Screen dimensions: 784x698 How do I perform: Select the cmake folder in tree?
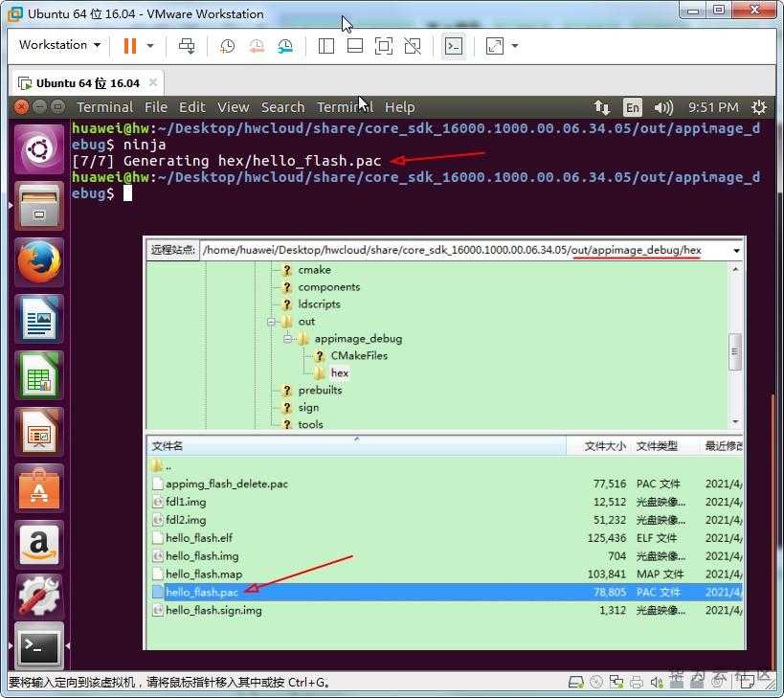coord(315,270)
